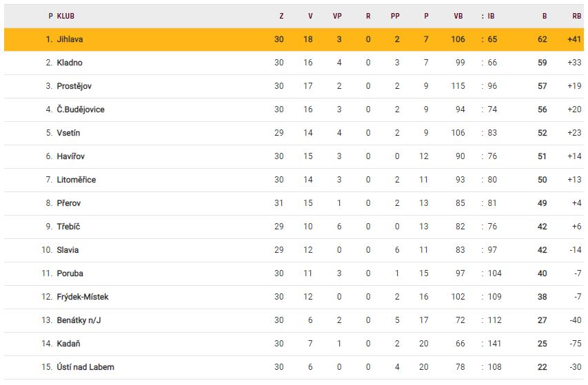
Task: Select the Litoměřice team name
Action: [77, 180]
